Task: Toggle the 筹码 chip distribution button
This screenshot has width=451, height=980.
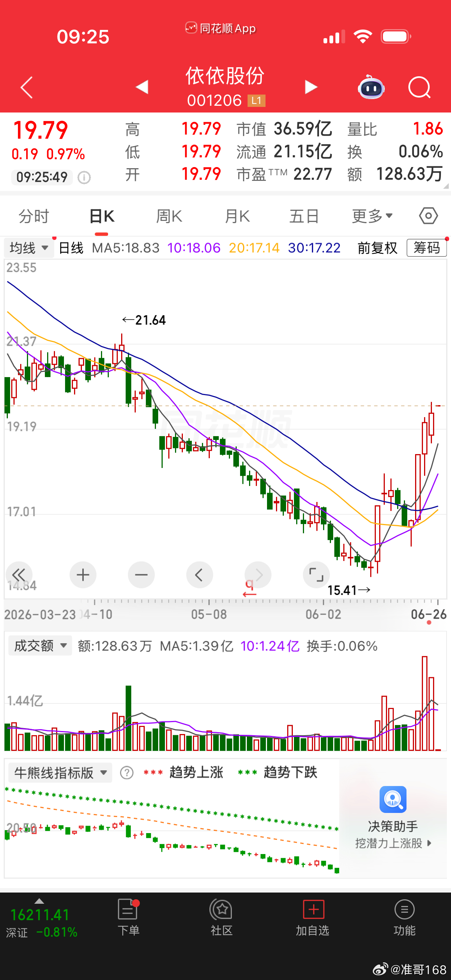Action: point(427,248)
